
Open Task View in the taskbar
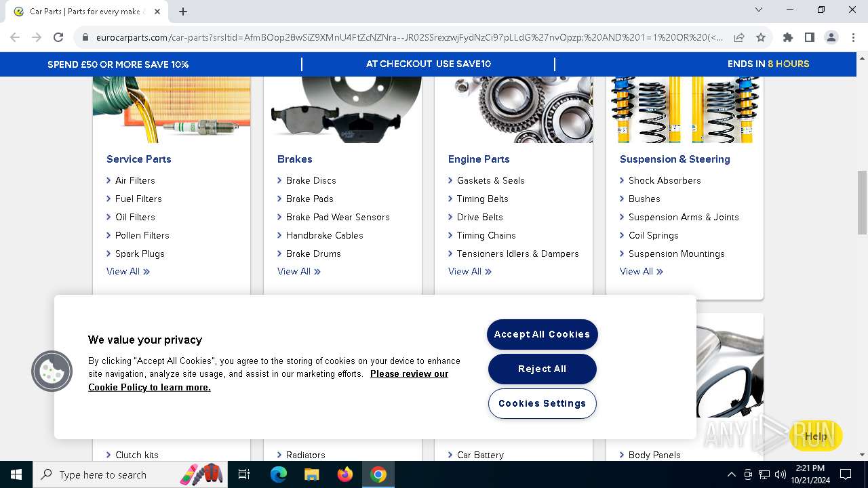244,474
